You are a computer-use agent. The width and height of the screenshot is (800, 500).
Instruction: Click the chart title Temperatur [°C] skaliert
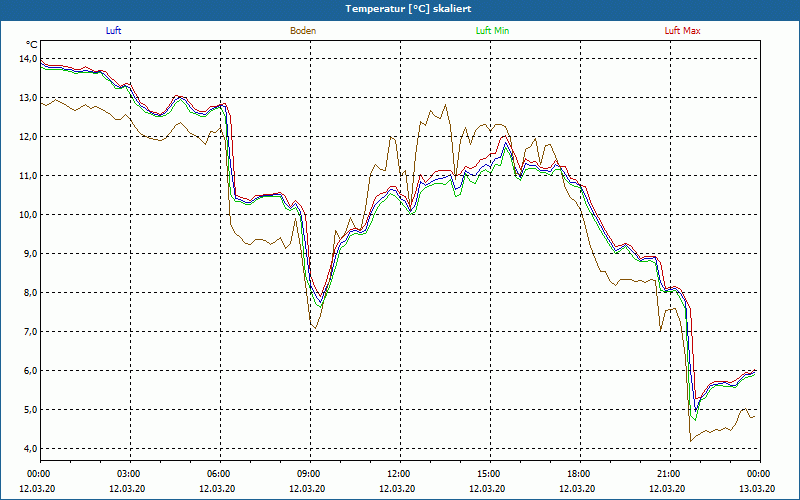click(408, 9)
